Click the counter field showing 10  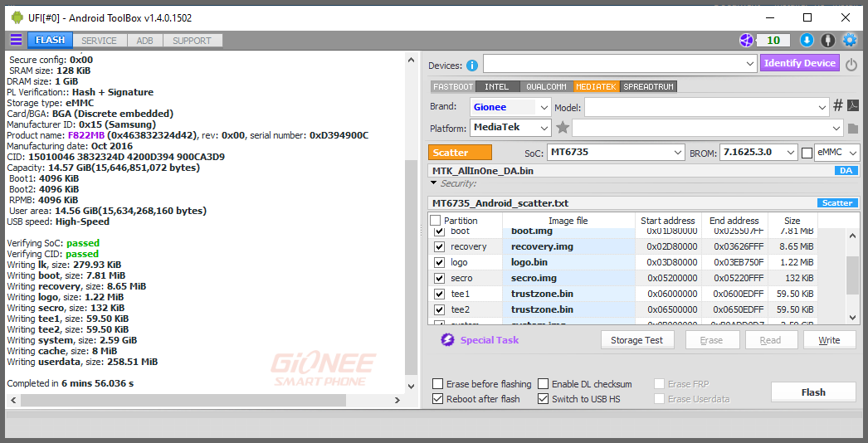coord(773,40)
